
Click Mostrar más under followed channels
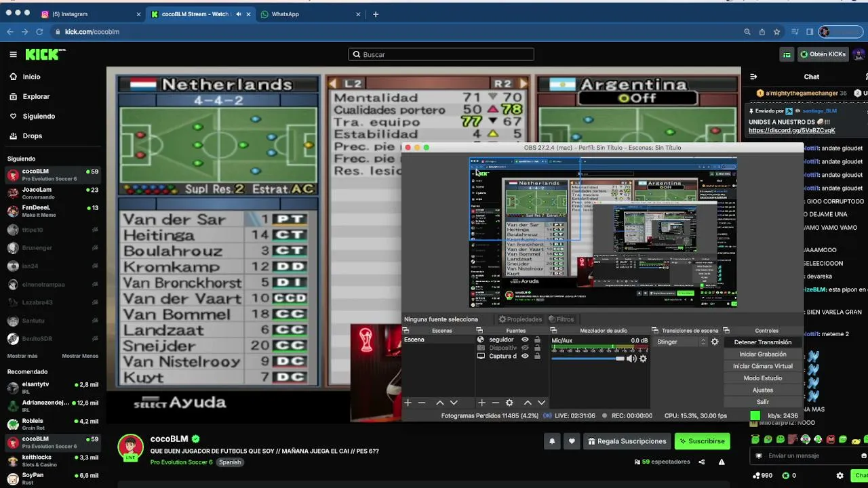pyautogui.click(x=22, y=356)
